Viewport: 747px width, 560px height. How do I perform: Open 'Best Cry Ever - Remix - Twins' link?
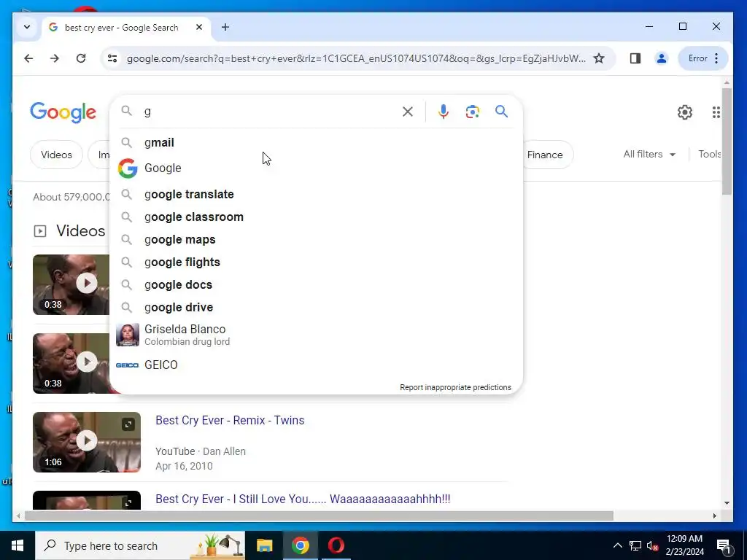point(230,421)
